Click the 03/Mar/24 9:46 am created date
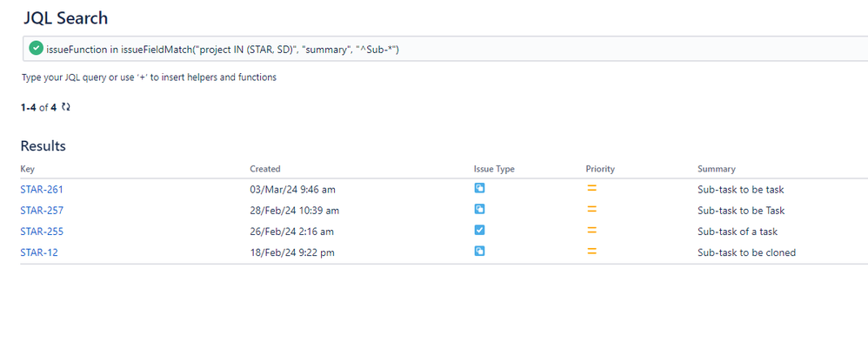This screenshot has width=868, height=343. [x=292, y=190]
